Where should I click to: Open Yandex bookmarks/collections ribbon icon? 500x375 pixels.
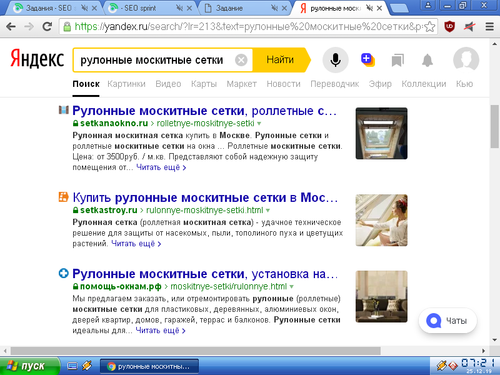[x=398, y=60]
